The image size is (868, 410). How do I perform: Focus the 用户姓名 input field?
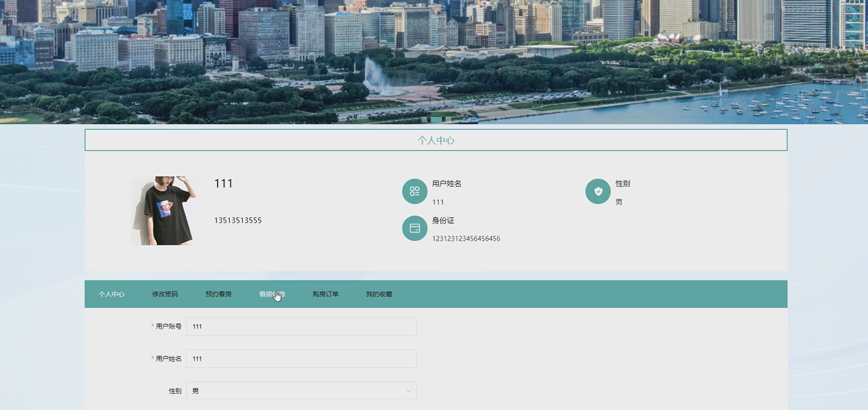(301, 358)
